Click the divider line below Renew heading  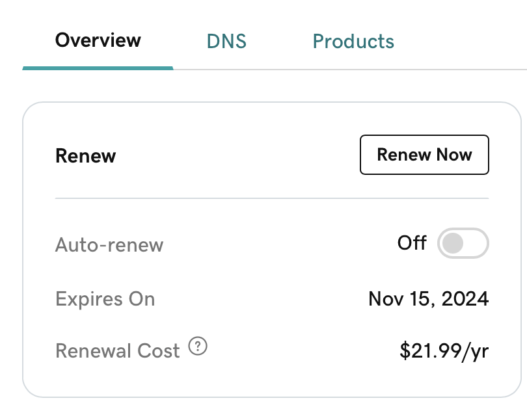272,198
